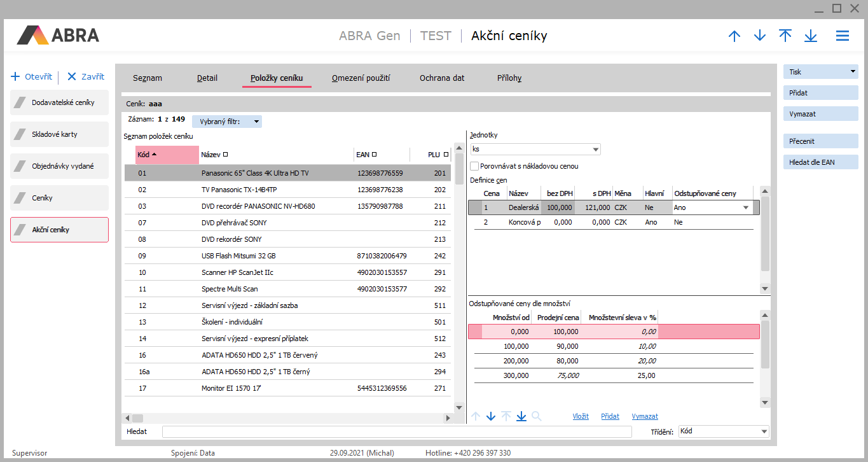This screenshot has height=462, width=868.
Task: Expand the 'Vybraný filtr' dropdown
Action: click(x=256, y=122)
